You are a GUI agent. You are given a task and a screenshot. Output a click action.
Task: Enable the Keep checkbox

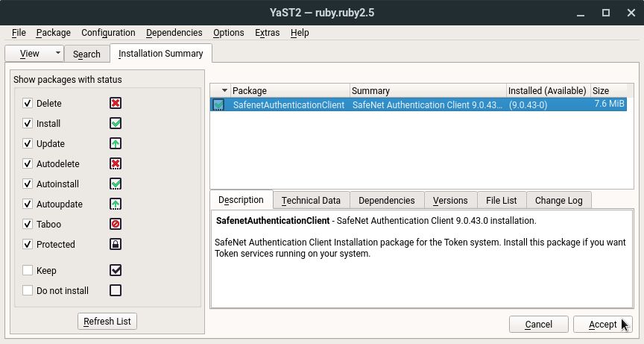tap(28, 270)
